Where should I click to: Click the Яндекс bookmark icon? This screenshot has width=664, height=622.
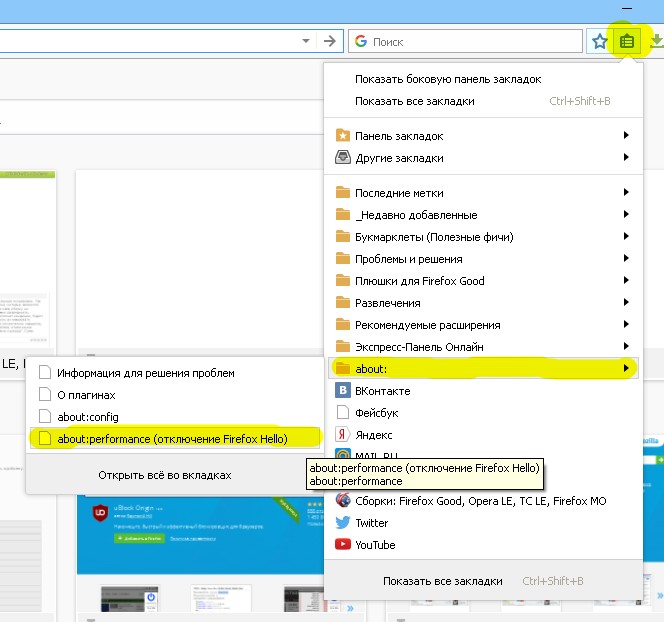[x=343, y=434]
